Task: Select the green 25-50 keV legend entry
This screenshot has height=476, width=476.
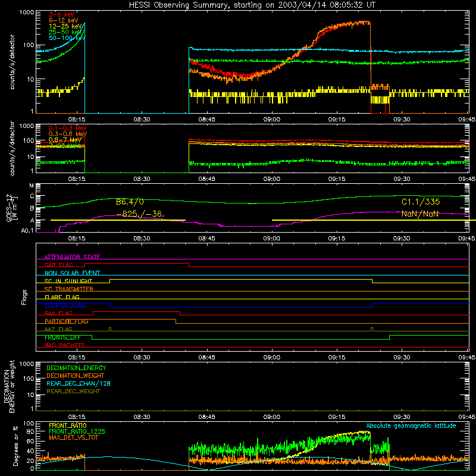Action: click(65, 32)
